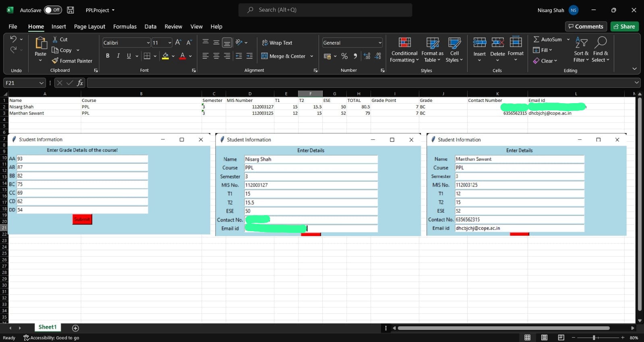The height and width of the screenshot is (342, 644).
Task: Click the Percent Style icon
Action: coord(344,56)
